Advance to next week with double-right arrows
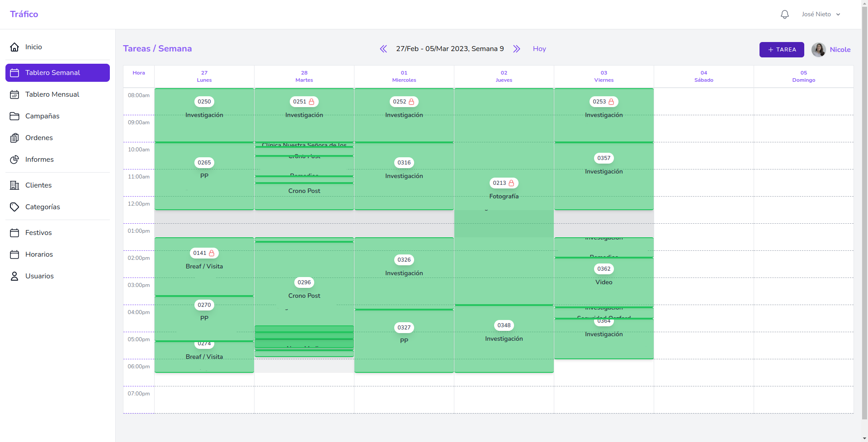The height and width of the screenshot is (442, 868). (x=517, y=49)
